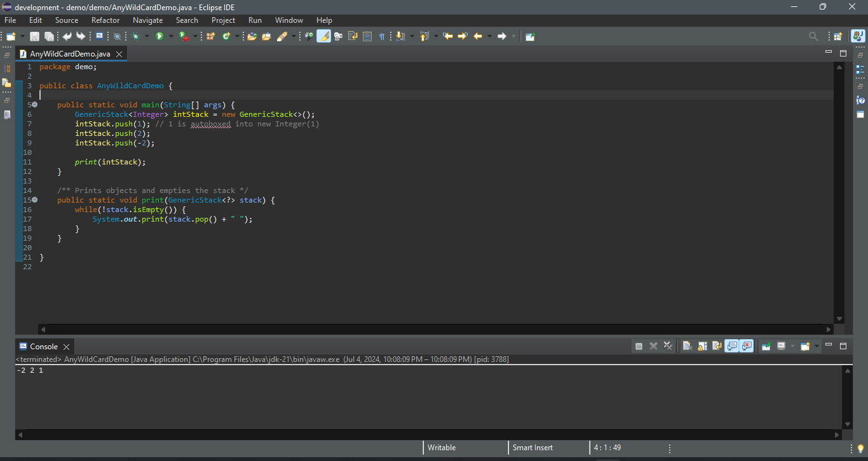Minimize the editor area

coord(829,52)
